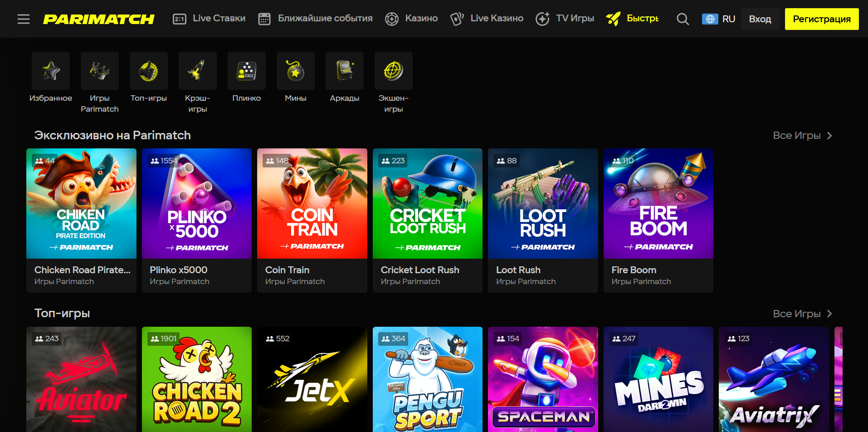
Task: Launch the Plinko x5000 game thumbnail
Action: (197, 204)
